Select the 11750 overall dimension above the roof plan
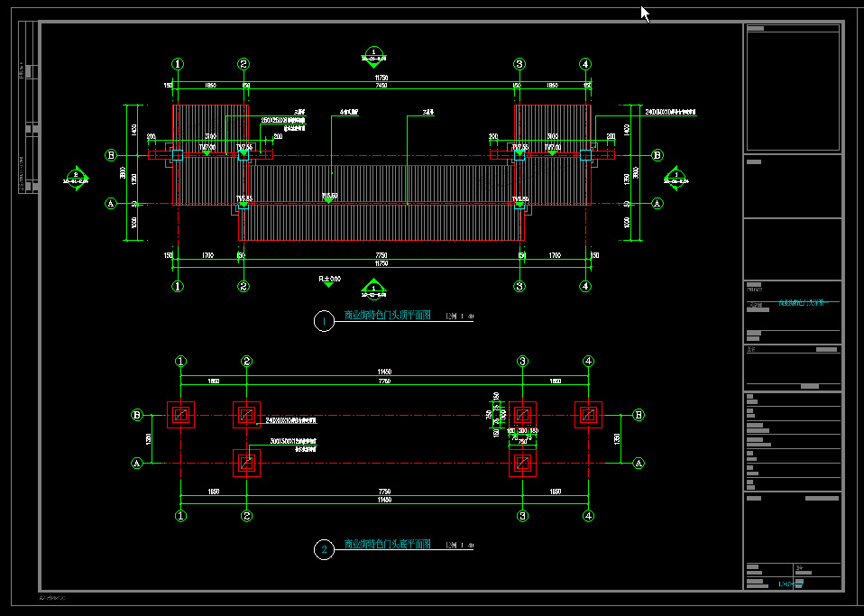 click(x=381, y=78)
